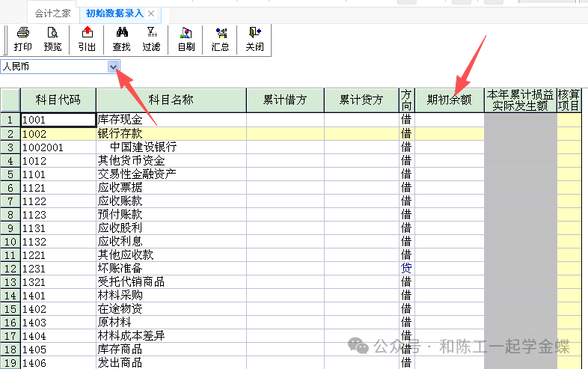588x369 pixels.
Task: Open 预览 (Preview) from the toolbar
Action: click(x=52, y=39)
